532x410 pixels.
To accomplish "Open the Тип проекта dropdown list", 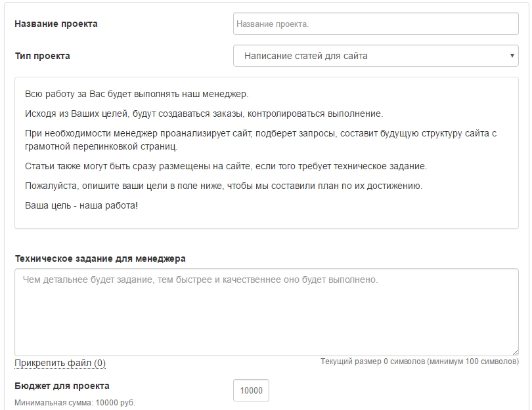I will 376,56.
